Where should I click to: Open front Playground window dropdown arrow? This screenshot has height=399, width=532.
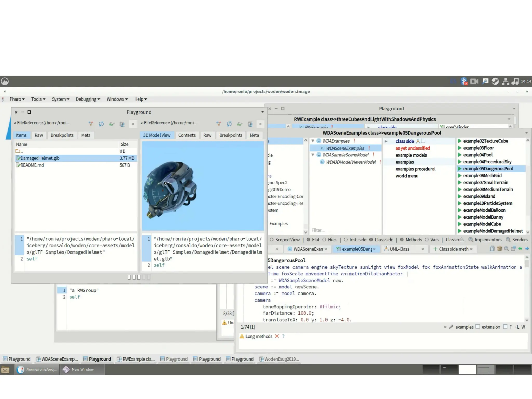(262, 112)
